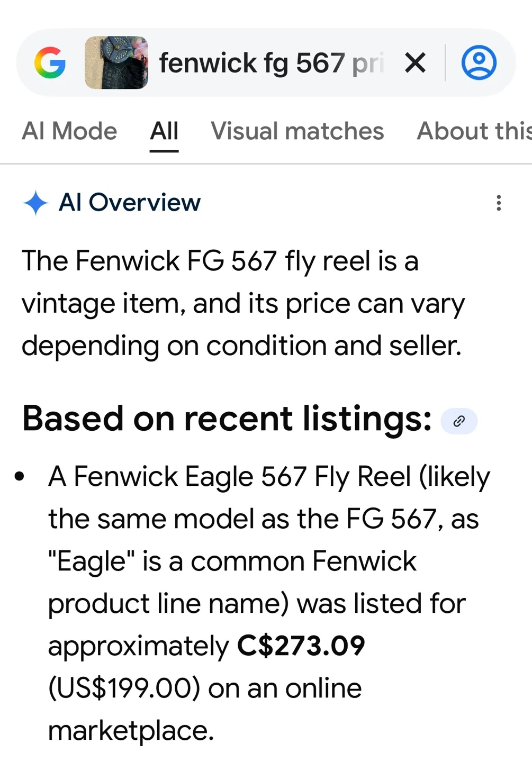
Task: Tap the 'Based on recent listings:' heading
Action: pyautogui.click(x=227, y=419)
